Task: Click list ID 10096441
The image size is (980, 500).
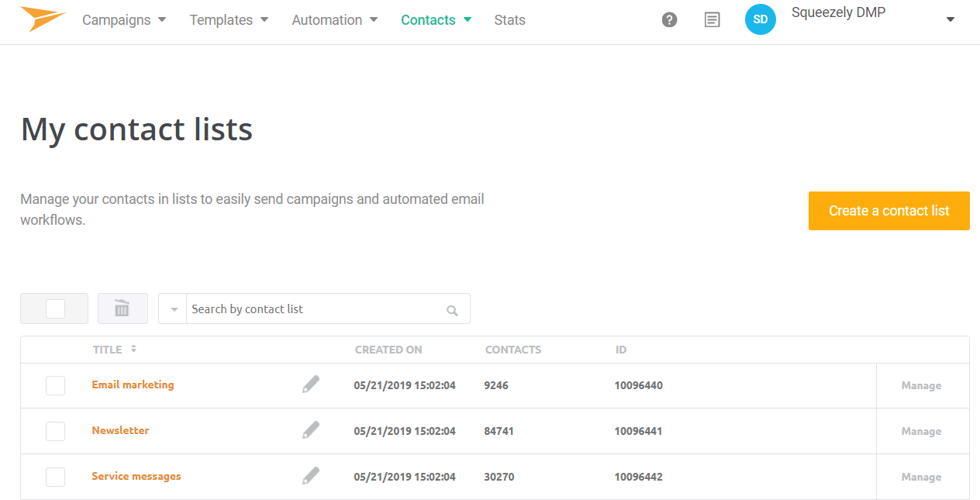Action: 639,431
